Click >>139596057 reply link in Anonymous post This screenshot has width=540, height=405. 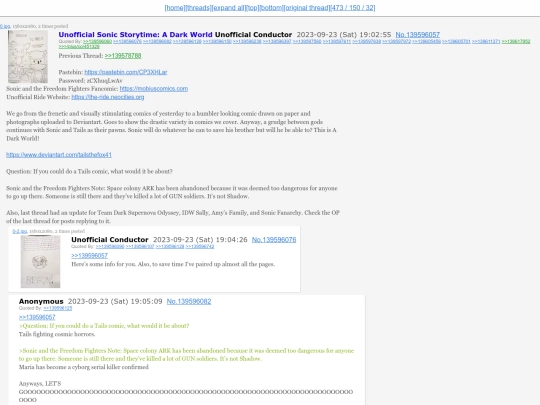[37, 317]
